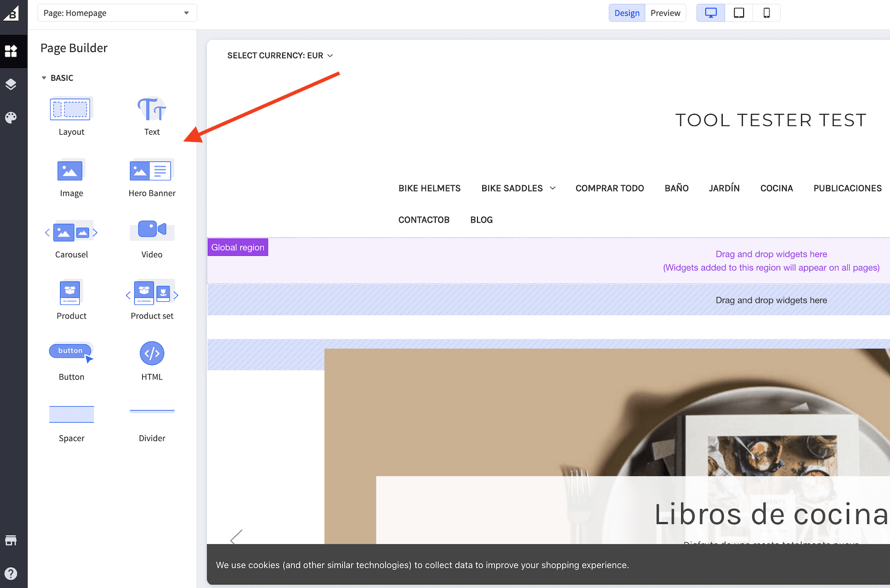Open the Select Currency EUR dropdown

click(280, 56)
